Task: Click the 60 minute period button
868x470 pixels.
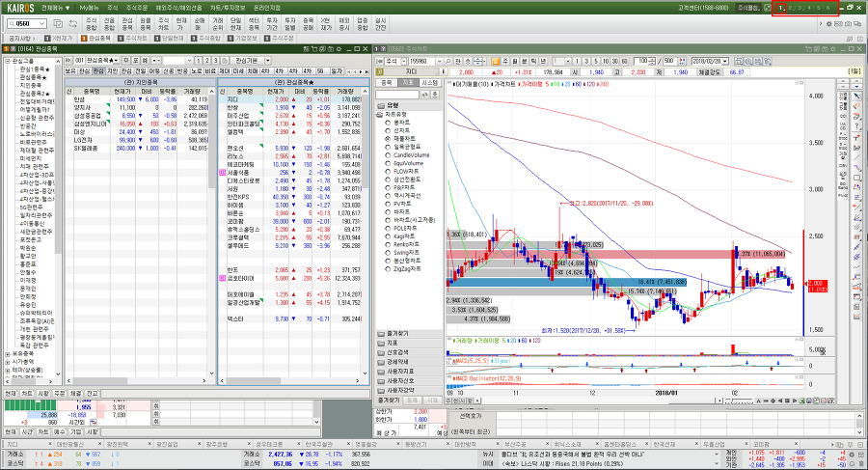Action: (x=624, y=61)
